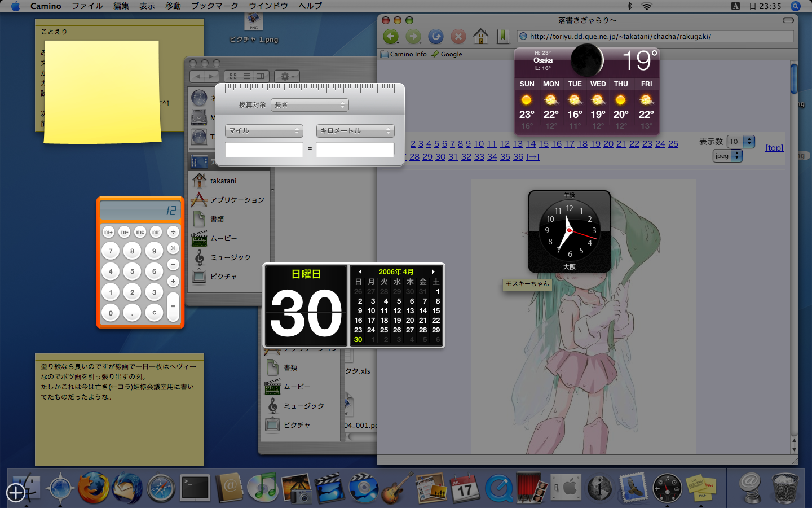Launch GarageBand guitar icon in Dock

point(398,488)
